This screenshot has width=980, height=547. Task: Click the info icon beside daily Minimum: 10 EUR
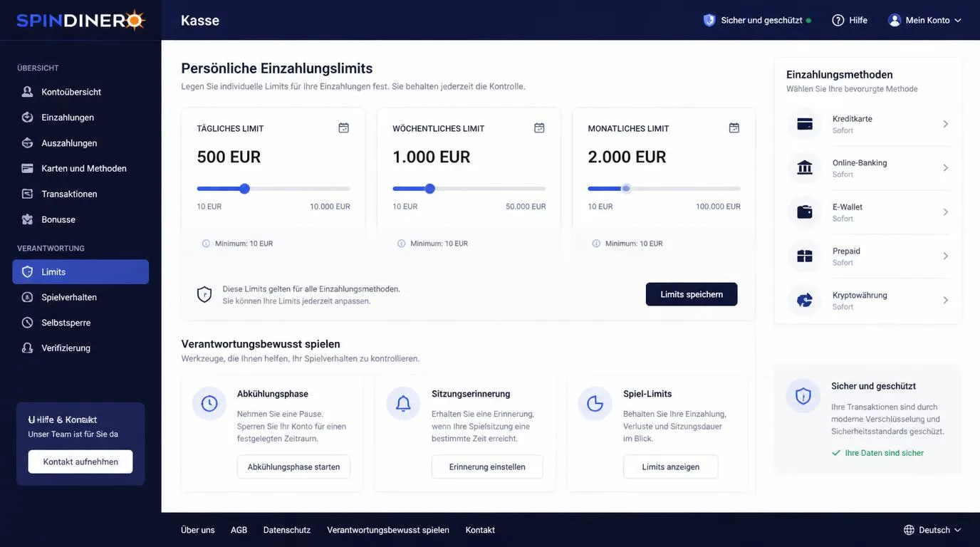206,244
